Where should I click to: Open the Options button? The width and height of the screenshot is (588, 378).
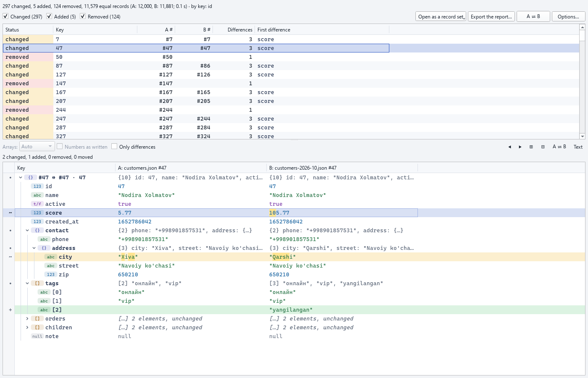pos(569,16)
